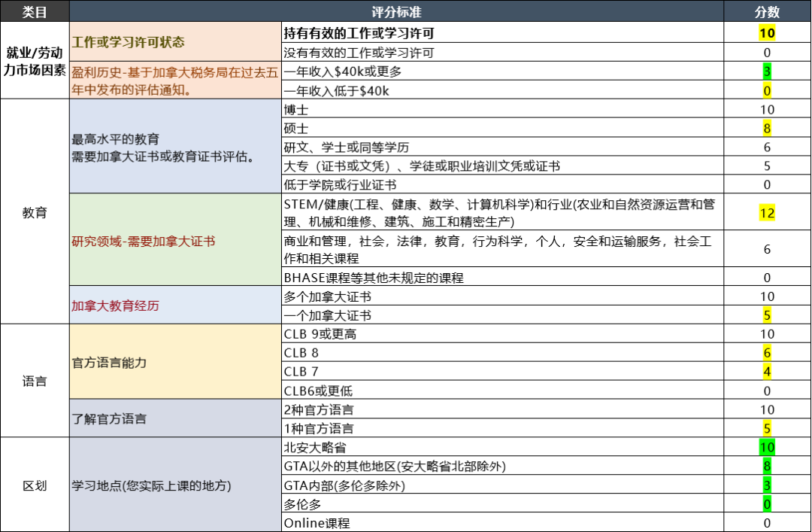This screenshot has width=812, height=532.
Task: Select the 低于学院或行业证书 cell
Action: [502, 184]
